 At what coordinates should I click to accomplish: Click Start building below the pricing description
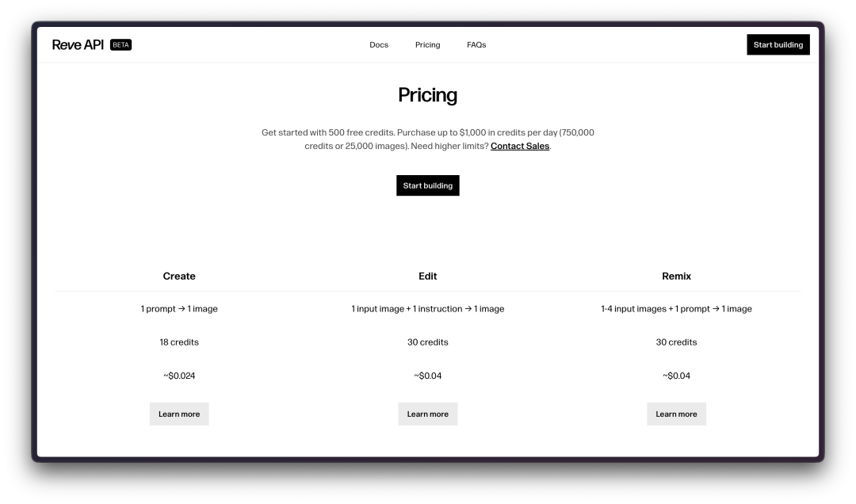[x=427, y=185]
